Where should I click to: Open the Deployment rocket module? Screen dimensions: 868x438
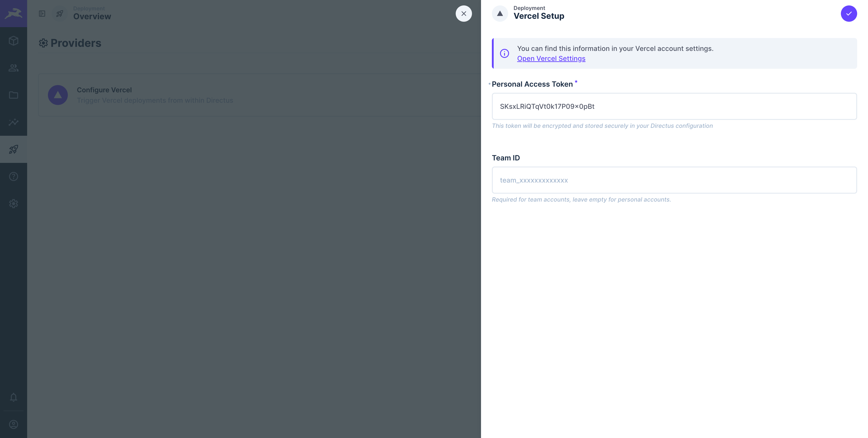pyautogui.click(x=14, y=149)
